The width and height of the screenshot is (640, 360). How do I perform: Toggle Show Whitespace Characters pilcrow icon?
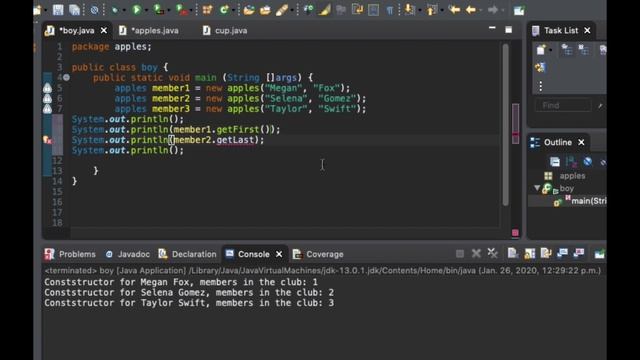[390, 10]
